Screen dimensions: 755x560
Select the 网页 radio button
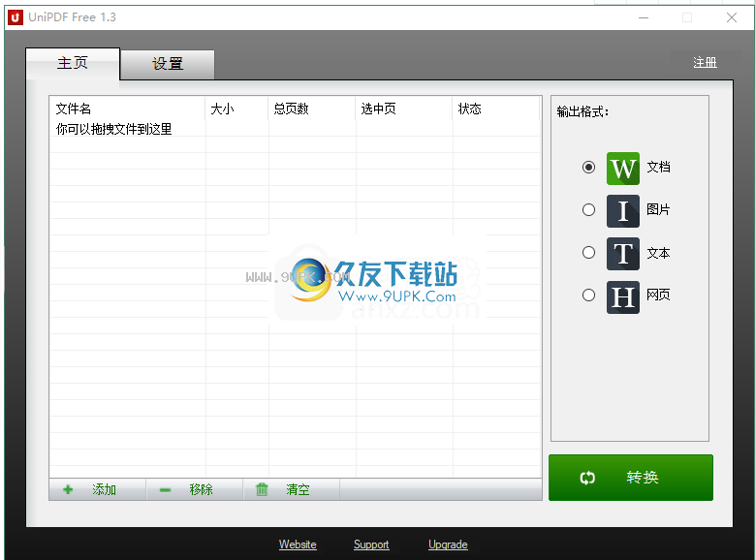(x=588, y=296)
